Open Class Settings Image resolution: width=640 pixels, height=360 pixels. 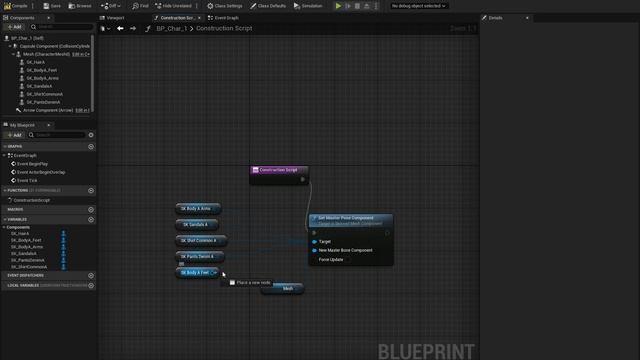tap(224, 6)
